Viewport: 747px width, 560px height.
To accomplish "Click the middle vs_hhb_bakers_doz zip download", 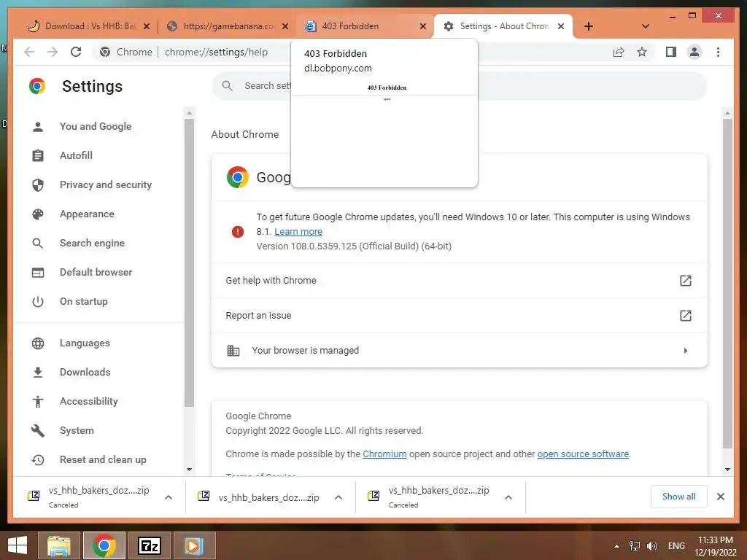I will [260, 497].
